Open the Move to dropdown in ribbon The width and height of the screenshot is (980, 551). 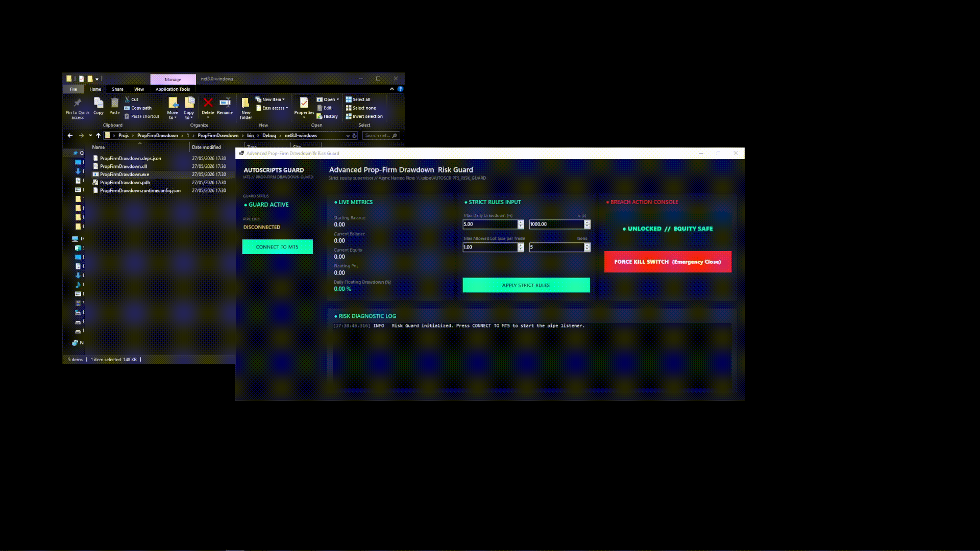click(x=173, y=115)
